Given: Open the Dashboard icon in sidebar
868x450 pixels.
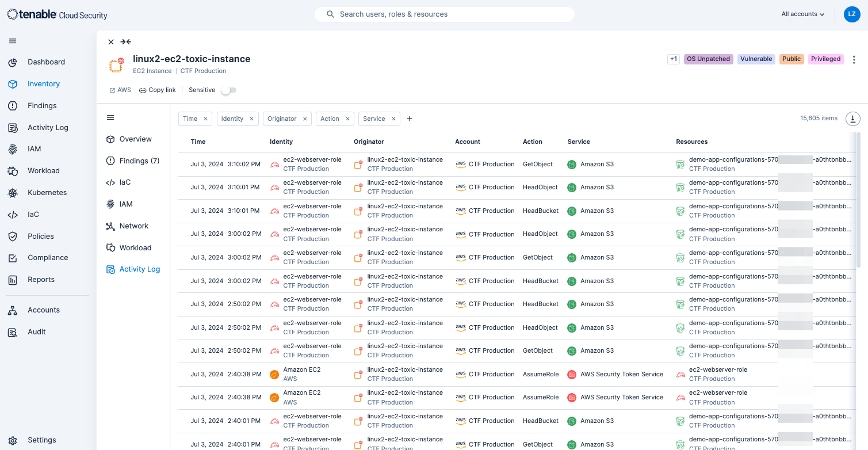Looking at the screenshot, I should click(x=13, y=62).
